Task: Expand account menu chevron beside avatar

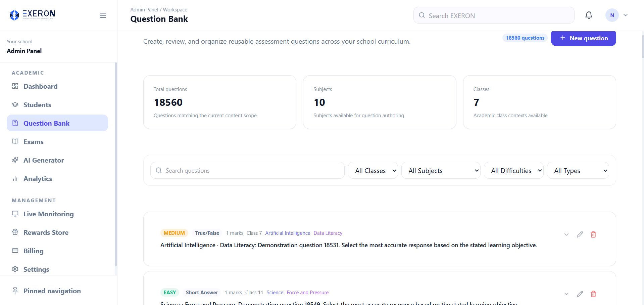Action: tap(626, 15)
